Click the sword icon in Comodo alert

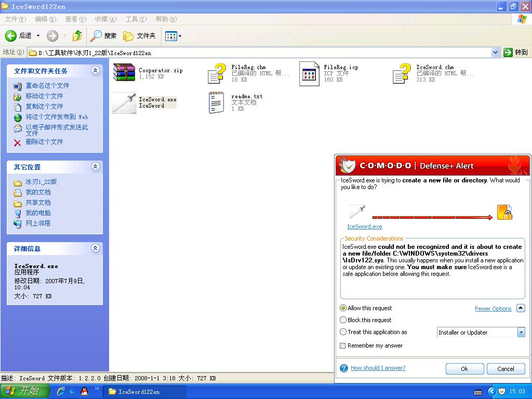357,212
